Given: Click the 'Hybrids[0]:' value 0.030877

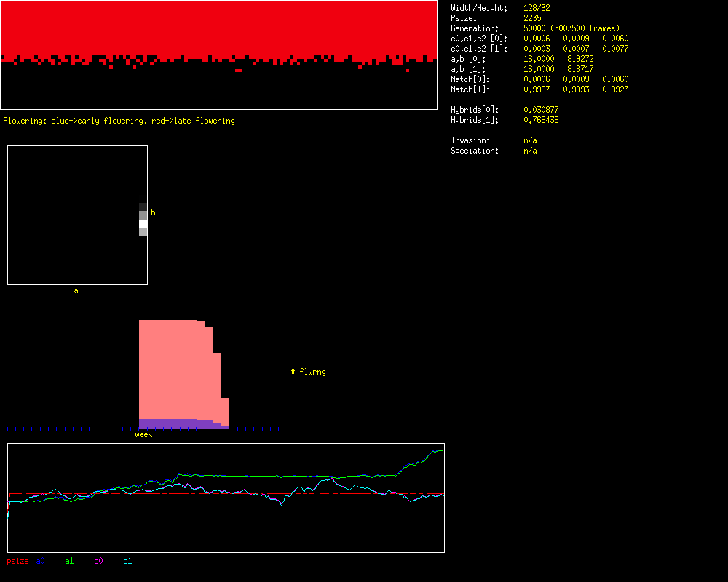Looking at the screenshot, I should [541, 110].
